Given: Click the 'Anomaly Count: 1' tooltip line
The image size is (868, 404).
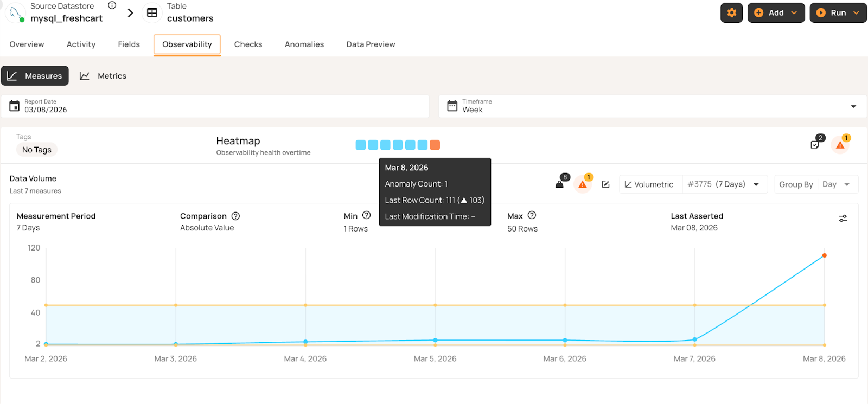Looking at the screenshot, I should pyautogui.click(x=416, y=184).
